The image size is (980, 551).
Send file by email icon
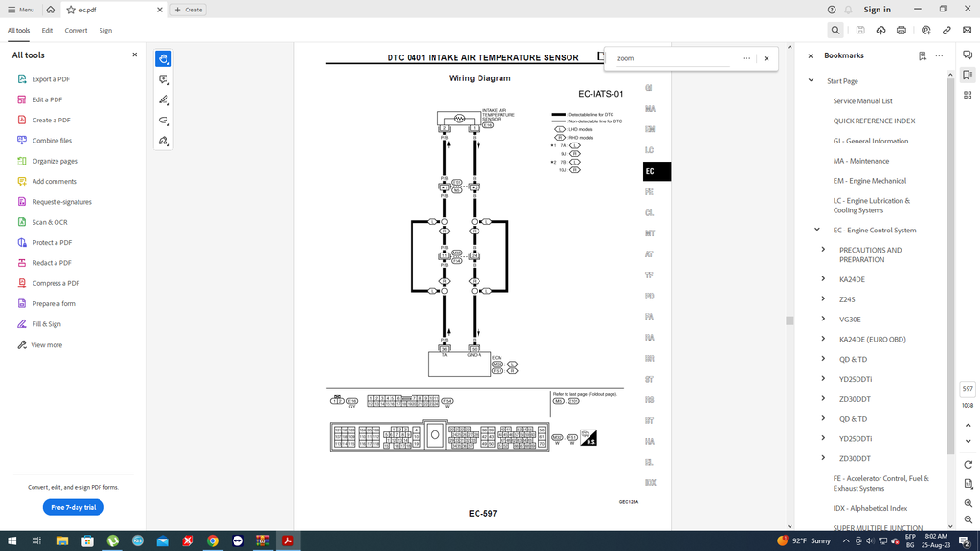[967, 30]
